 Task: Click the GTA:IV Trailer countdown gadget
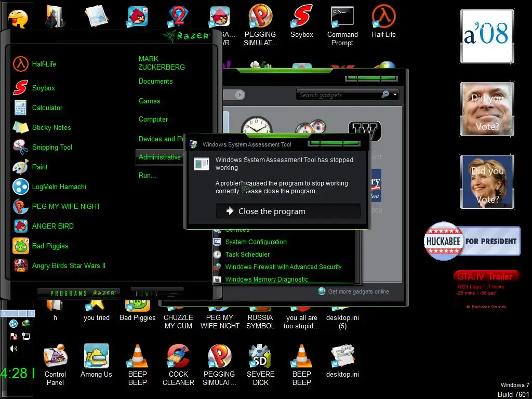click(486, 289)
